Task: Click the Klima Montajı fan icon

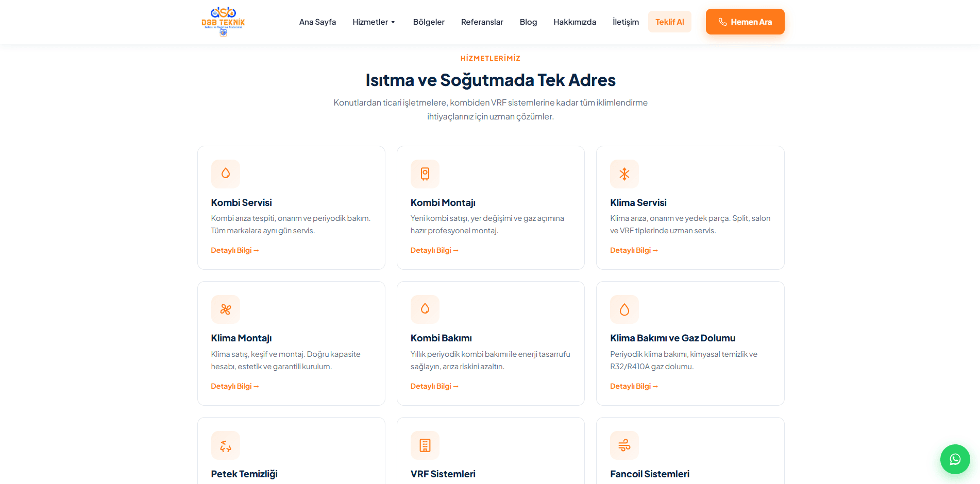Action: 226,309
